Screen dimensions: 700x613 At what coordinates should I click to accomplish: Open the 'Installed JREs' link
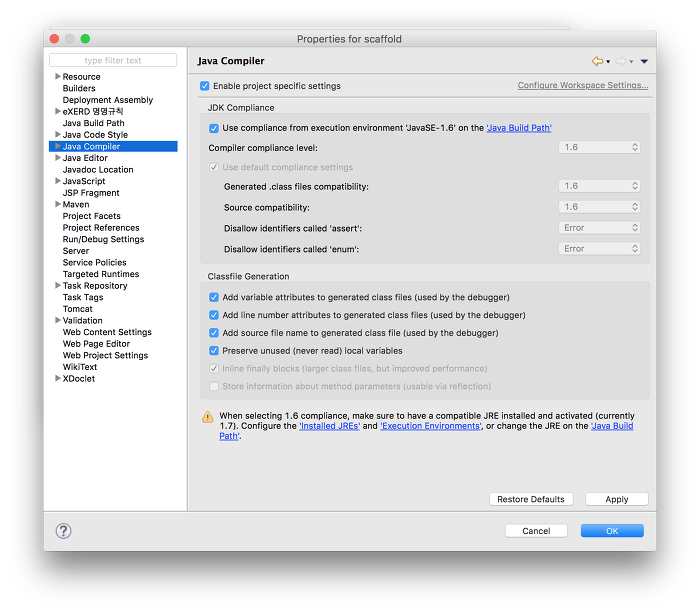pos(329,426)
